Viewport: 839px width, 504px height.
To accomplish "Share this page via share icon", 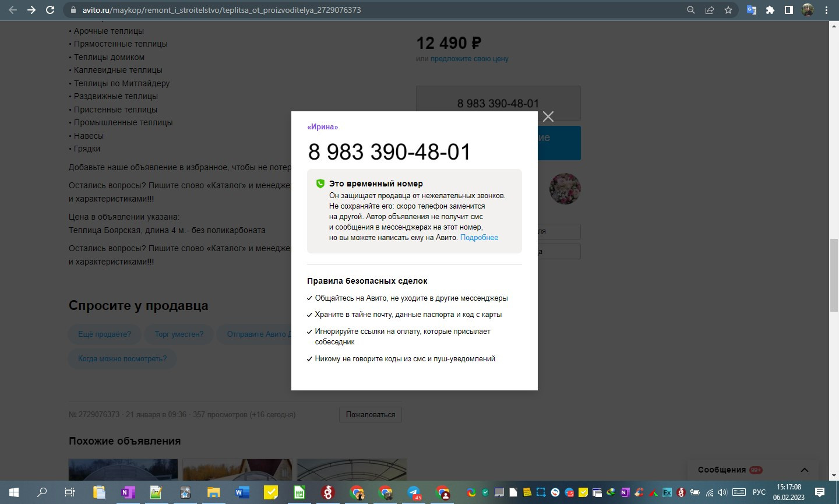I will click(710, 10).
